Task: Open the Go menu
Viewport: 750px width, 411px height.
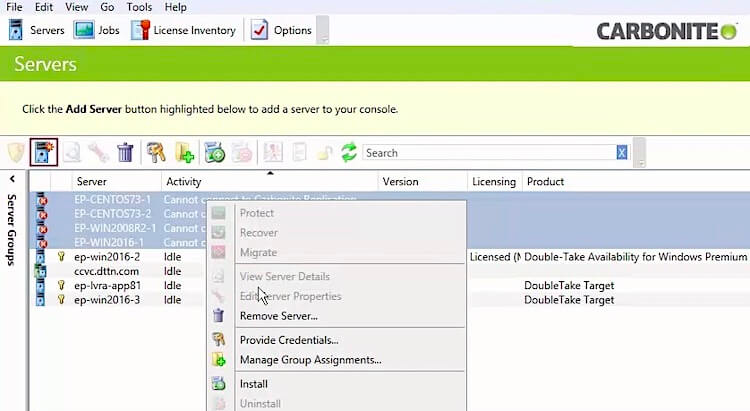Action: (x=107, y=7)
